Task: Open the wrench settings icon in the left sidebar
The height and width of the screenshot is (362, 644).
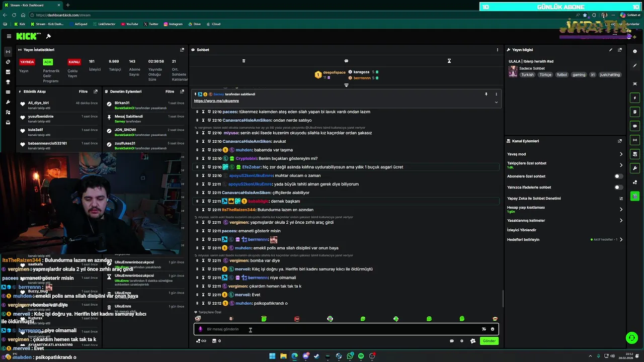Action: [x=8, y=102]
